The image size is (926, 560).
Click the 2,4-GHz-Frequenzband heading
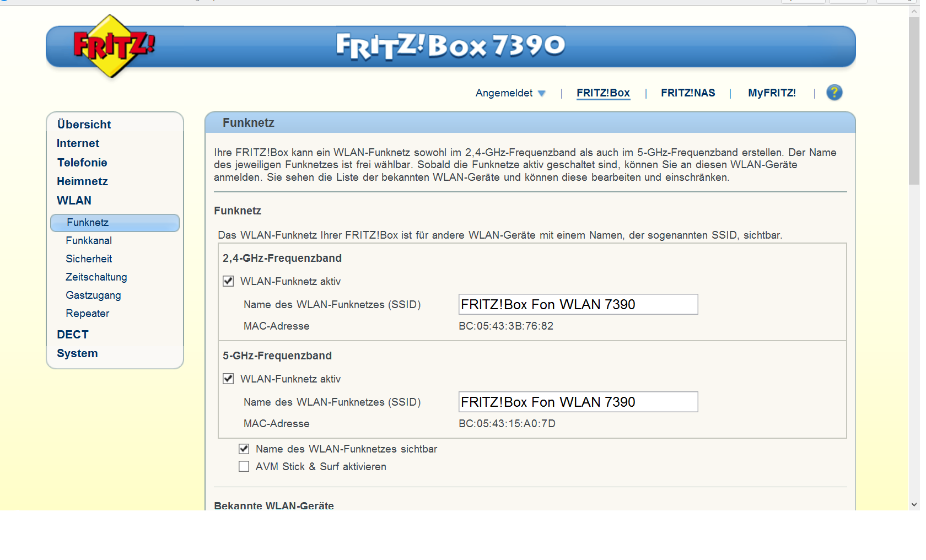point(282,258)
